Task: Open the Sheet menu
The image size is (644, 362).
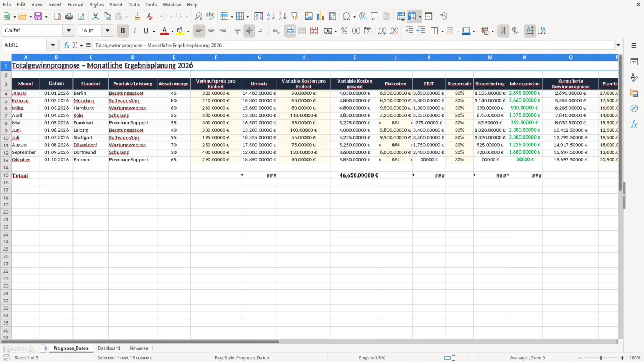Action: tap(116, 4)
